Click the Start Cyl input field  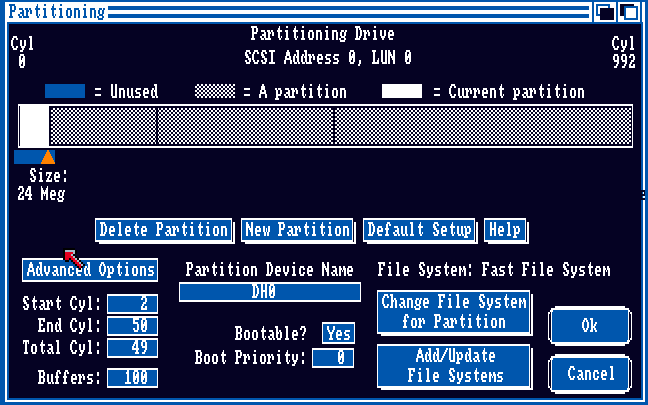tap(132, 304)
